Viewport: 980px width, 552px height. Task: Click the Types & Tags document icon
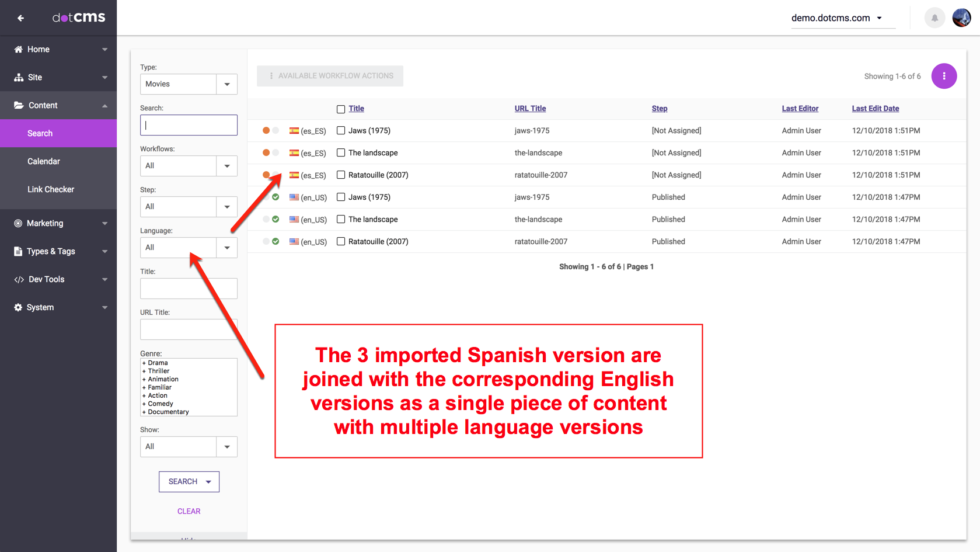point(18,251)
